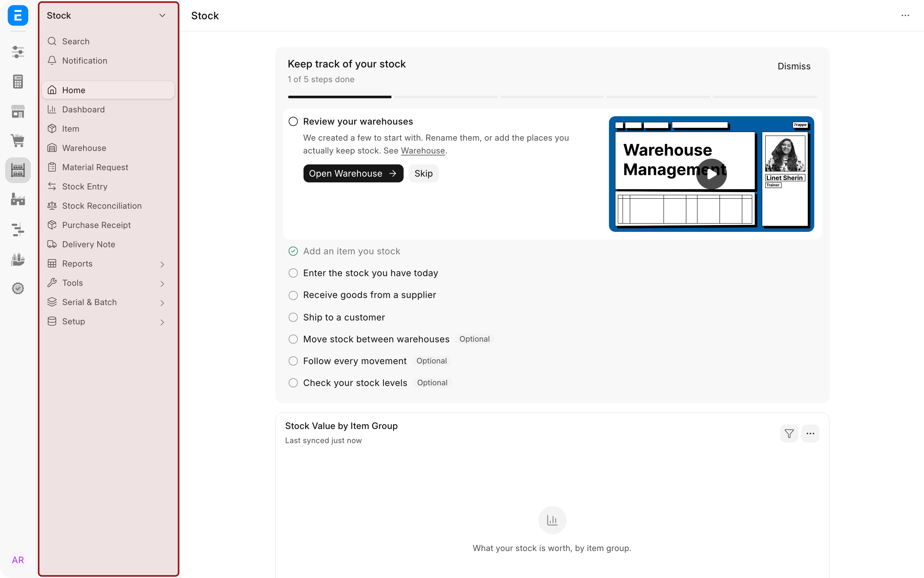The height and width of the screenshot is (578, 924).
Task: Follow the Warehouse link in description
Action: (x=423, y=151)
